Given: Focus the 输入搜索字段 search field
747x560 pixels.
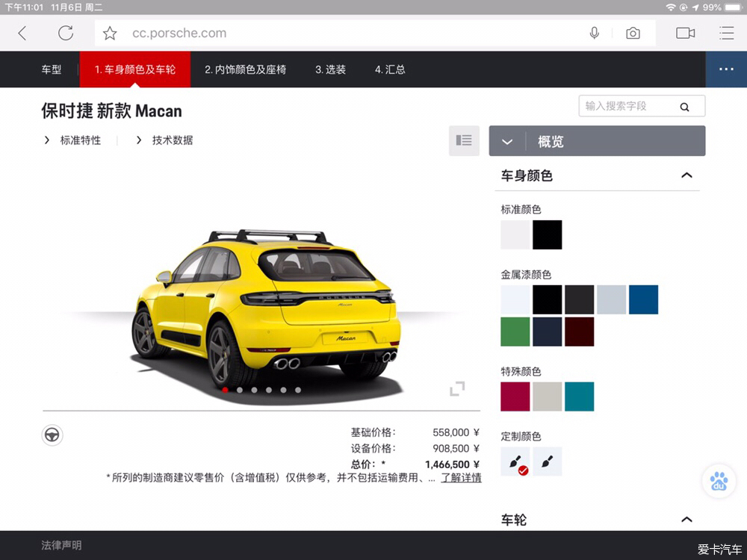Looking at the screenshot, I should [x=642, y=106].
